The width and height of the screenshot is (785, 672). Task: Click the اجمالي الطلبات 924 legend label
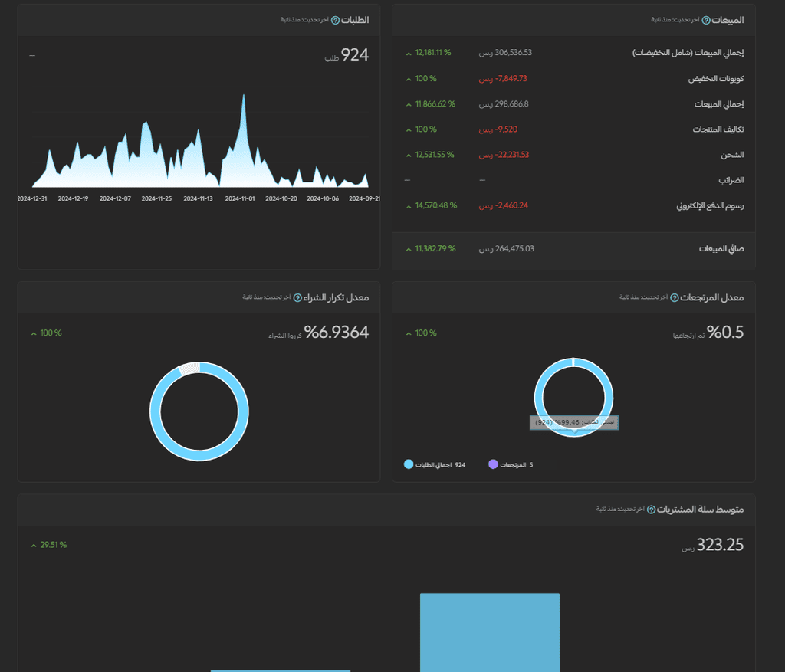(x=440, y=465)
